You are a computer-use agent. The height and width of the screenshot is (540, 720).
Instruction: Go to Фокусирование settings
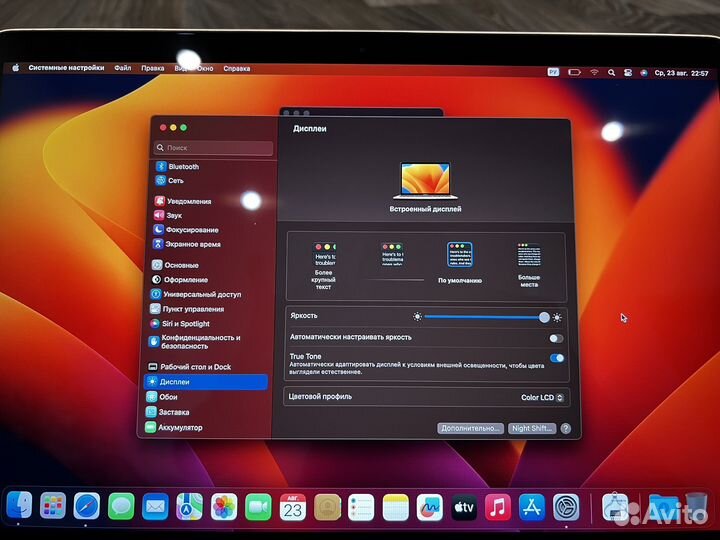click(x=186, y=230)
